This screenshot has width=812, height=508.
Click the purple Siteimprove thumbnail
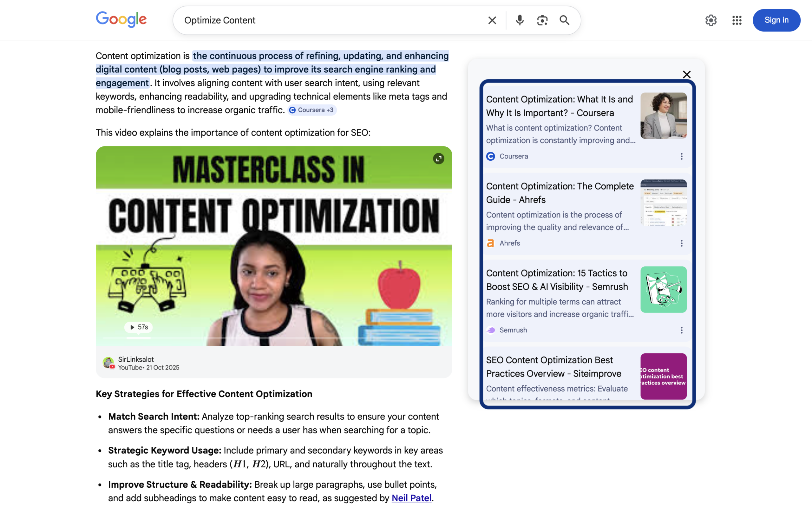[663, 376]
